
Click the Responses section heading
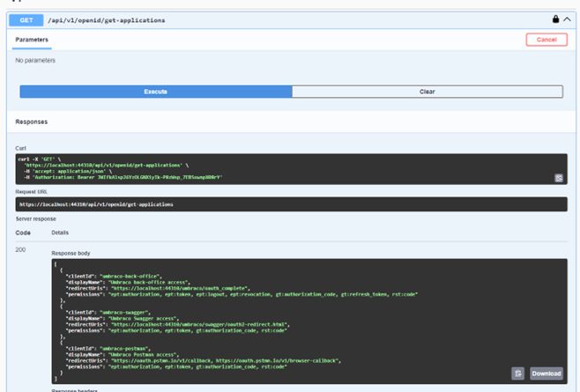pyautogui.click(x=32, y=122)
